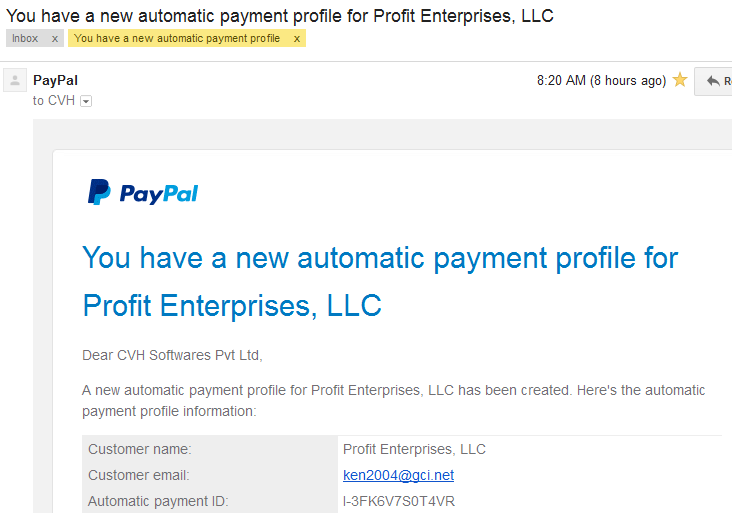This screenshot has height=513, width=732.
Task: Click the PayPal sender name
Action: 55,80
